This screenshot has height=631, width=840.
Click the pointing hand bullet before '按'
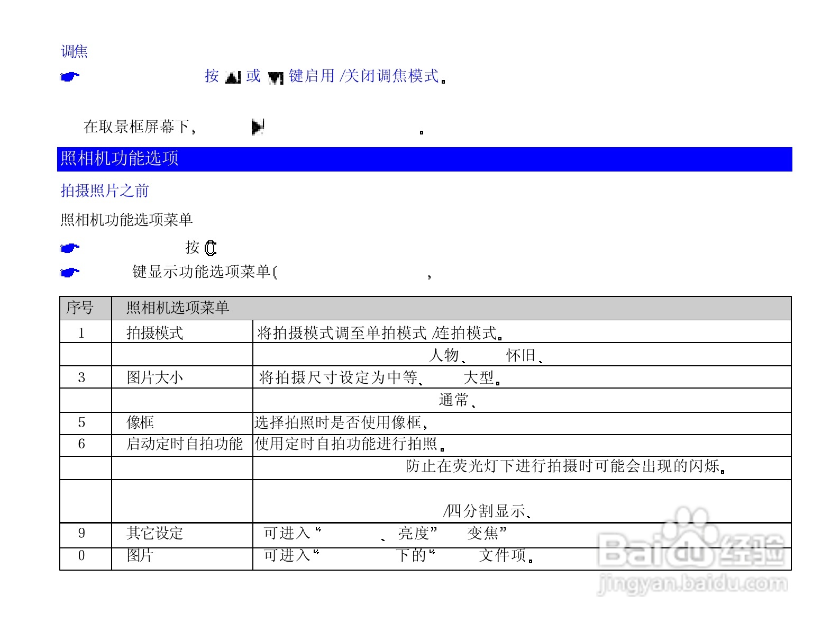coord(69,77)
